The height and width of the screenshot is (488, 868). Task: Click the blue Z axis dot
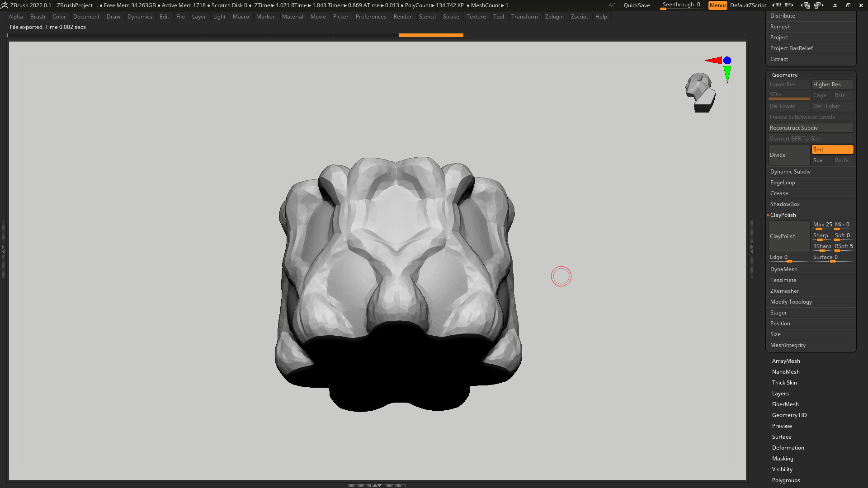727,61
